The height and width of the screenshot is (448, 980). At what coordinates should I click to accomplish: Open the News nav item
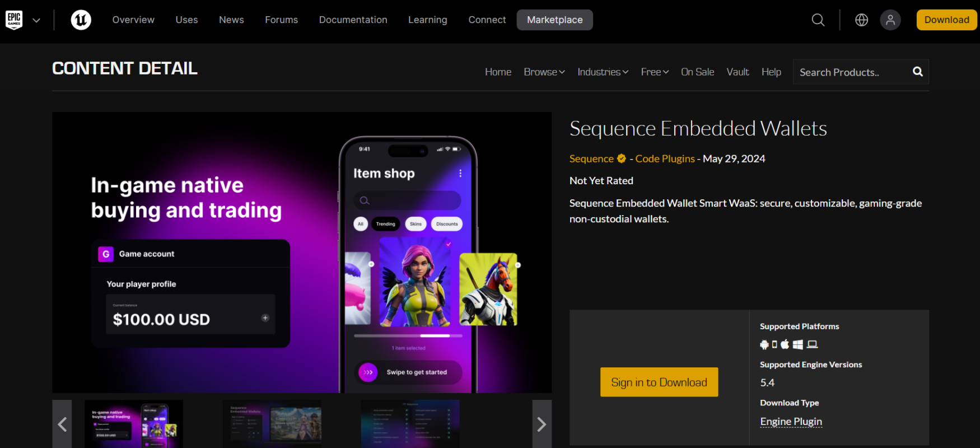(231, 20)
